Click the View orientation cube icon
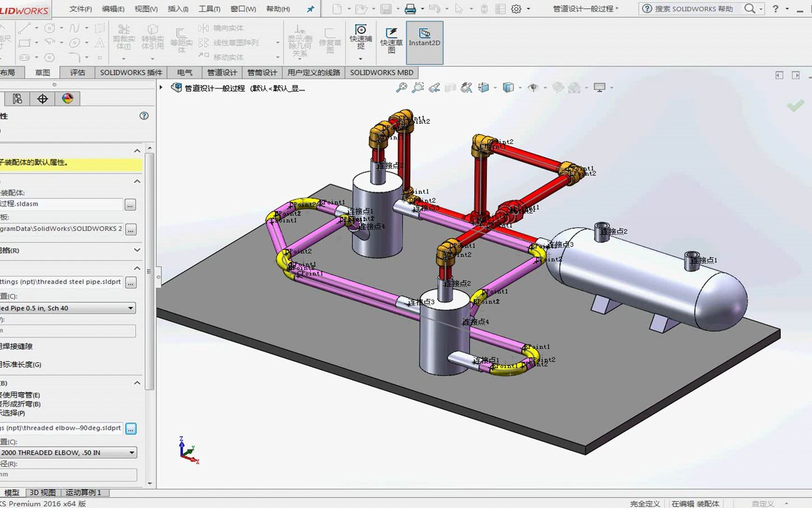 pyautogui.click(x=484, y=87)
